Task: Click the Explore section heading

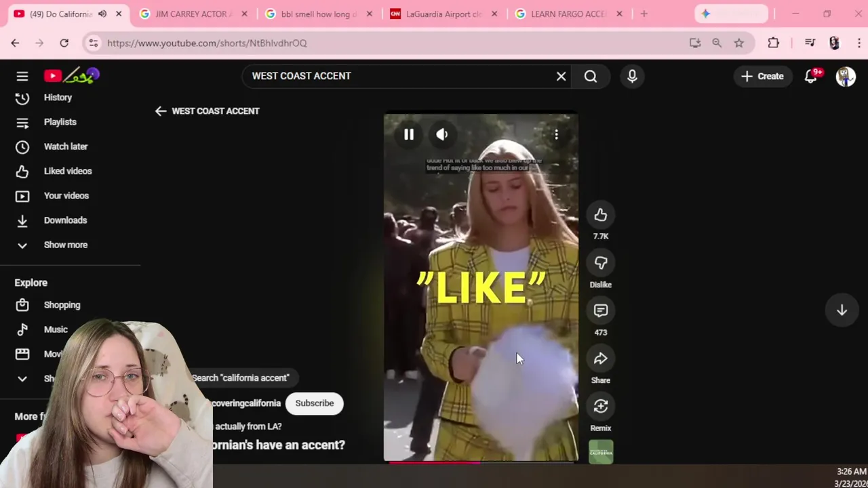Action: coord(31,283)
